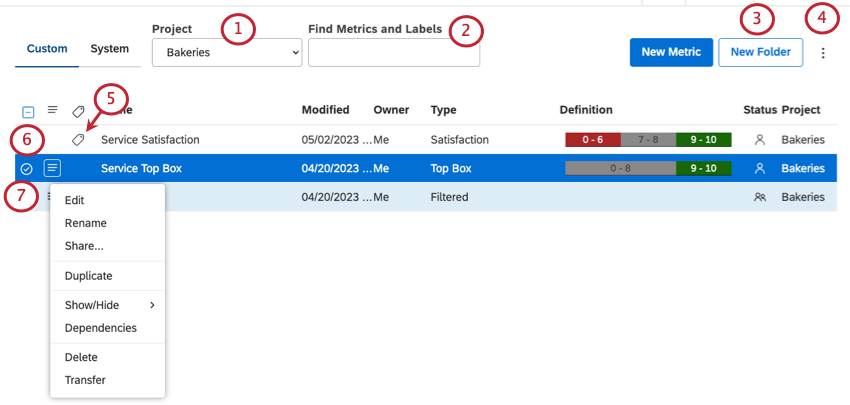The width and height of the screenshot is (850, 405).
Task: Switch to the System tab
Action: coord(109,48)
